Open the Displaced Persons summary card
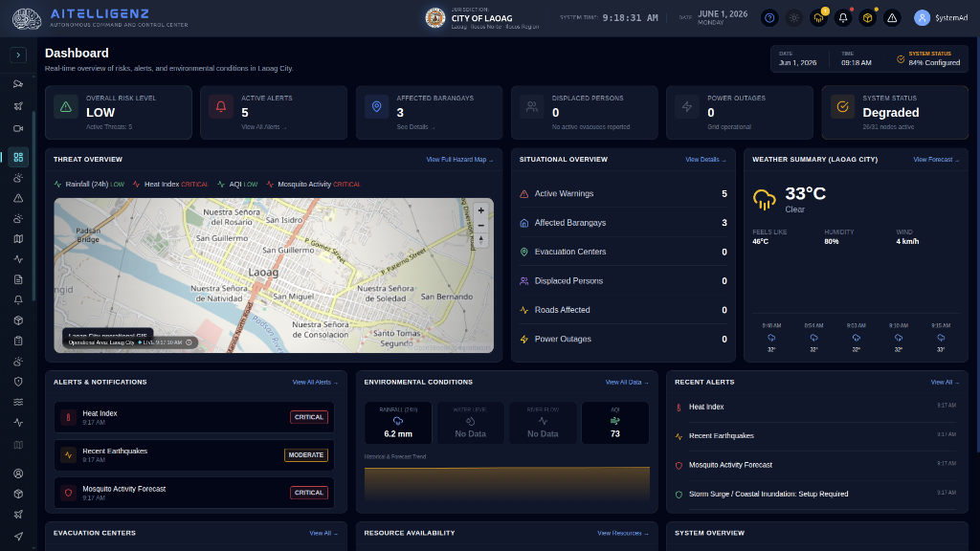The width and height of the screenshot is (980, 551). click(585, 113)
